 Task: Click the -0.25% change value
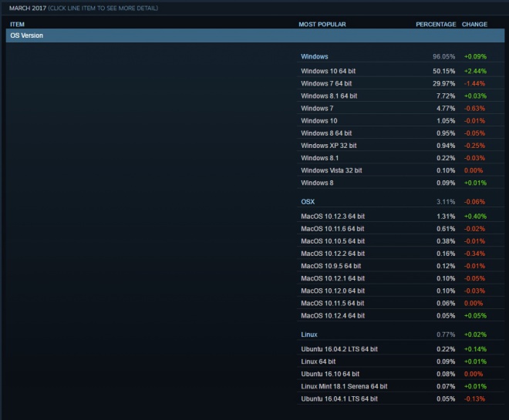(474, 146)
